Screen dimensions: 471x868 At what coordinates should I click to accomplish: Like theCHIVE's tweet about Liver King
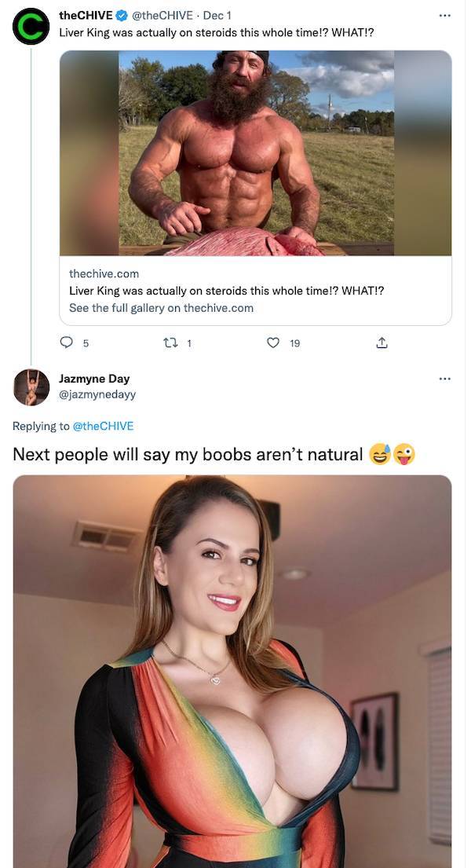tap(272, 342)
